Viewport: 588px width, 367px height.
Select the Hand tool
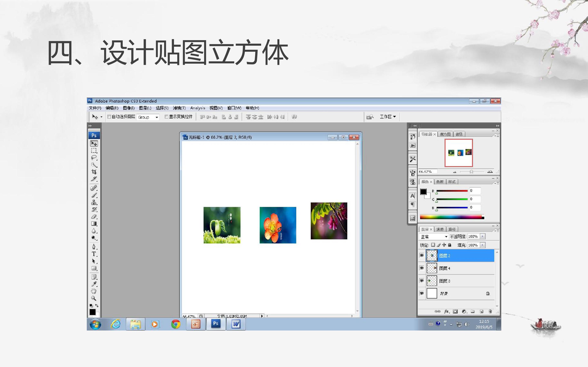pyautogui.click(x=94, y=291)
